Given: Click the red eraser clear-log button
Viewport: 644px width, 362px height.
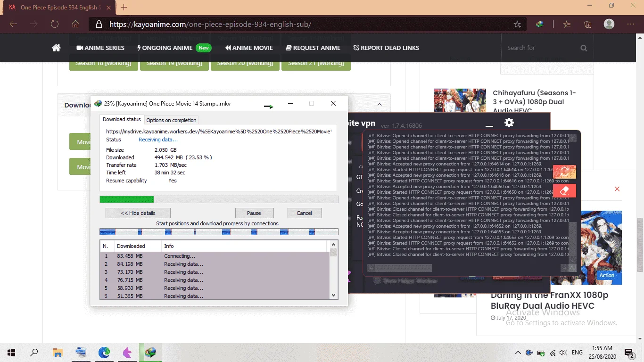Looking at the screenshot, I should [x=564, y=190].
